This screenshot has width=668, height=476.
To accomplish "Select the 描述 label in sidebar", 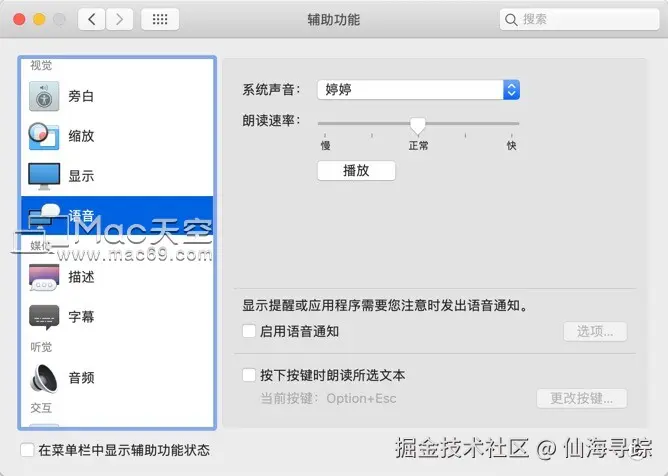I will (x=81, y=277).
